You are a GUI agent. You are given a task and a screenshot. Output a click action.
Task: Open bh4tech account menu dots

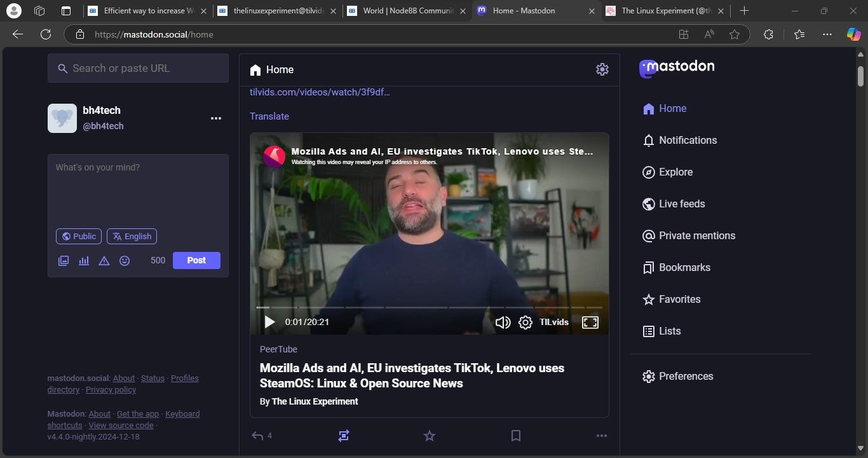click(216, 118)
